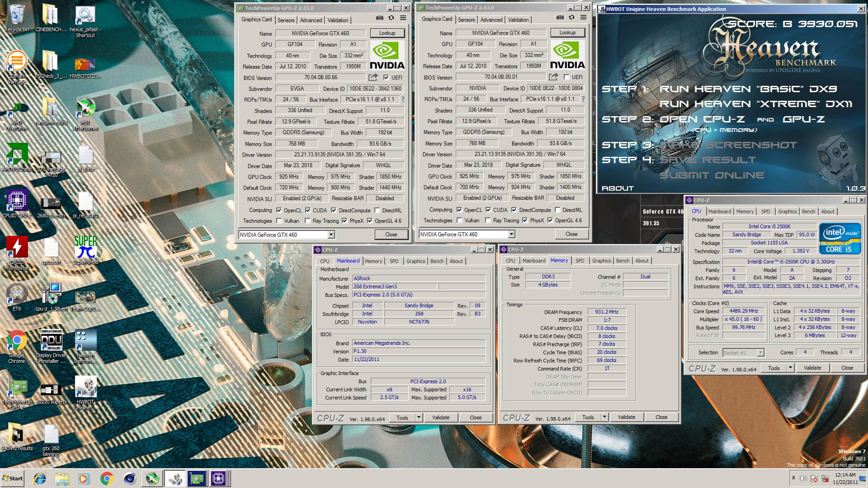
Task: Toggle Ray Tracing checkbox in right GPU-Z
Action: [x=488, y=221]
